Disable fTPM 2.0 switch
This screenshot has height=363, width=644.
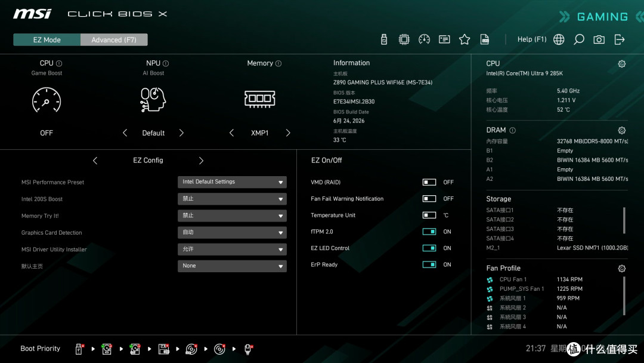[429, 232]
